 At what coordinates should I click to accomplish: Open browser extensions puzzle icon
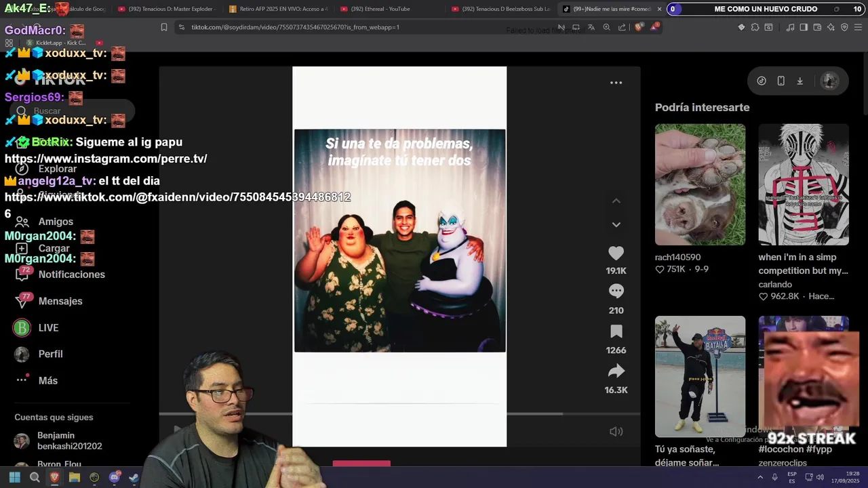[755, 27]
